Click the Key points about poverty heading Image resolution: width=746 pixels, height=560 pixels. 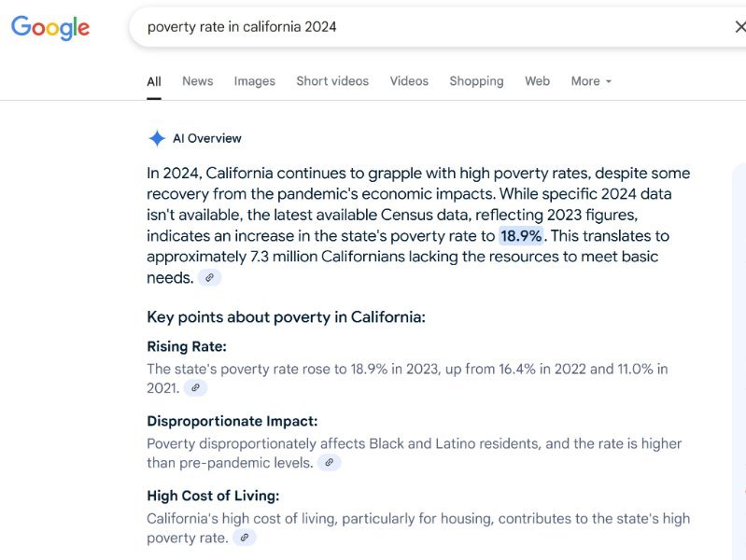click(x=286, y=317)
